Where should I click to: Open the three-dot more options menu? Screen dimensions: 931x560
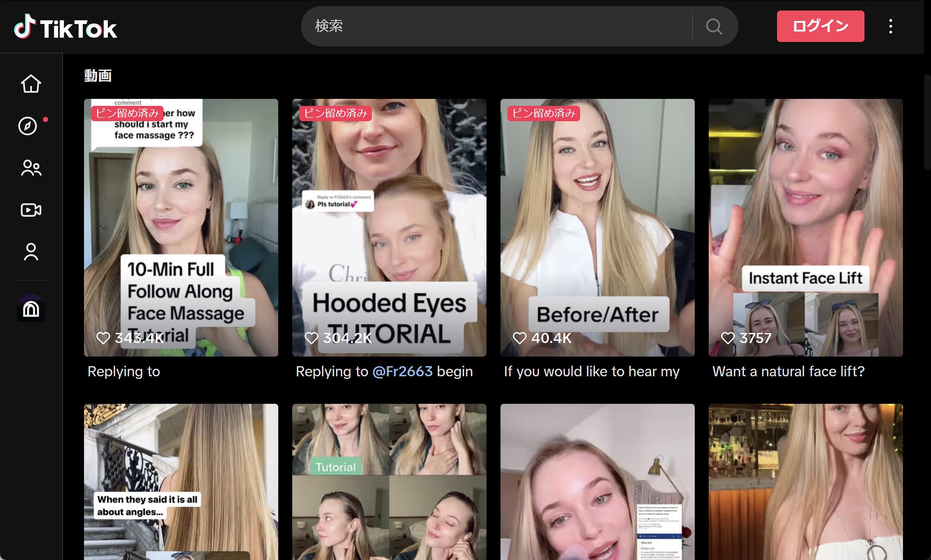(890, 26)
